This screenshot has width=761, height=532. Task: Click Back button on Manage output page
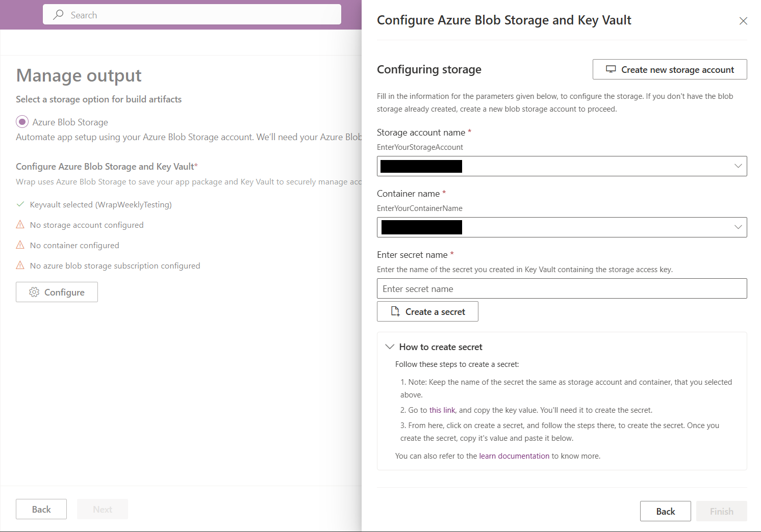41,509
